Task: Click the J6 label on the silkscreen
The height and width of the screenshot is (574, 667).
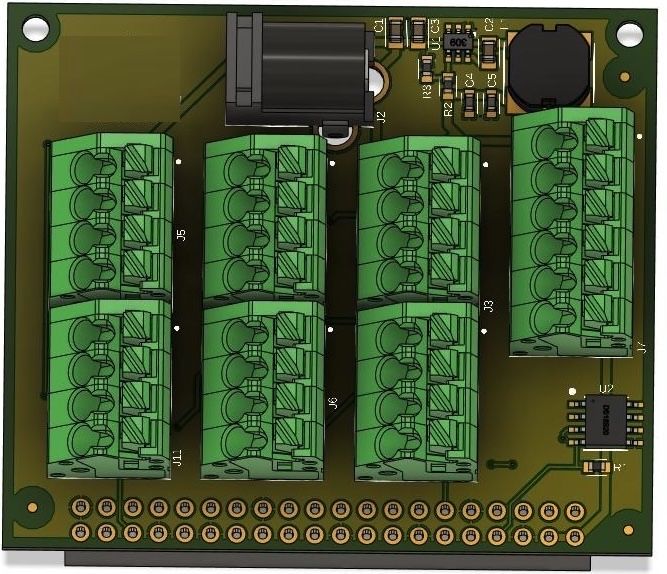Action: coord(333,403)
